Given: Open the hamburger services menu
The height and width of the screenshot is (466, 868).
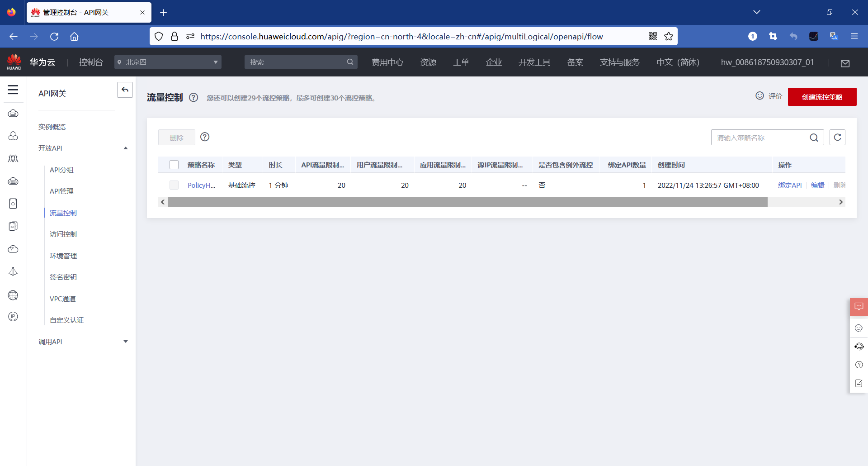Looking at the screenshot, I should [13, 90].
